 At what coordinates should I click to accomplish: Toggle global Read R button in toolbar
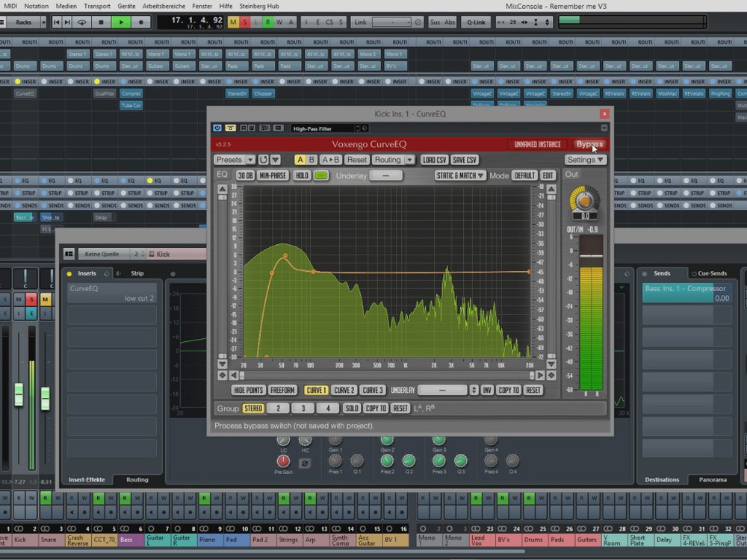267,22
